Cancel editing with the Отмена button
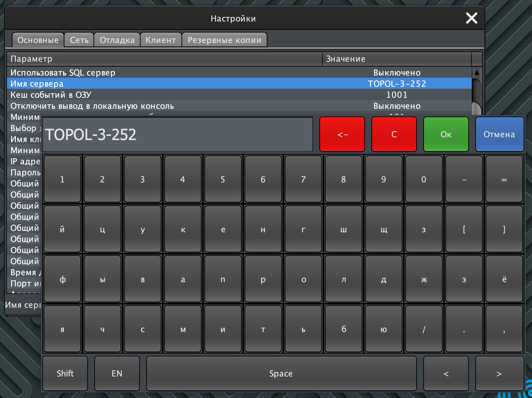Screen dimensions: 532x398 pyautogui.click(x=499, y=134)
